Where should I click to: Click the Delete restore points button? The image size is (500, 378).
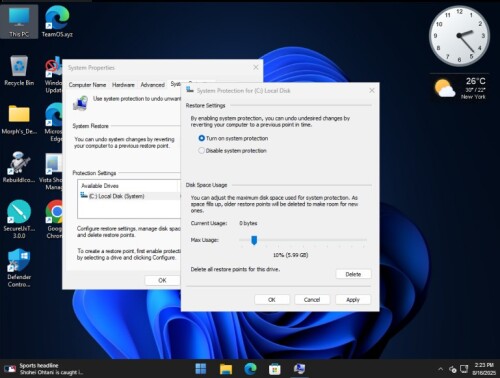coord(353,274)
